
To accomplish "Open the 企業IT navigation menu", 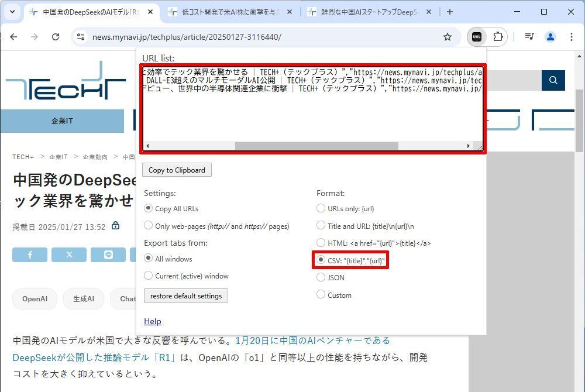I will coord(62,121).
